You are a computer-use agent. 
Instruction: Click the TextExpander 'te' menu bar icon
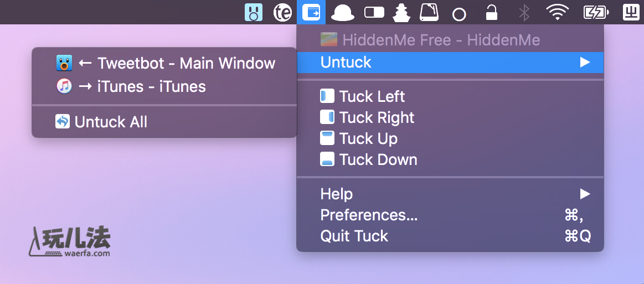(x=282, y=12)
